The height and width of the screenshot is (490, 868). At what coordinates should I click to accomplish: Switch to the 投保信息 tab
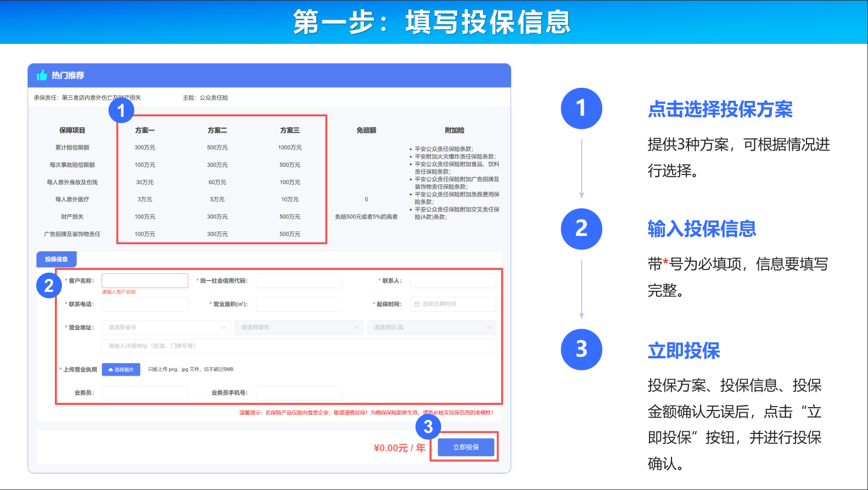coord(56,259)
